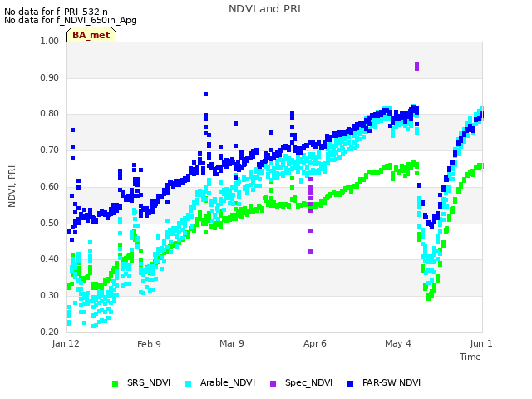Image resolution: width=532 pixels, height=399 pixels.
Task: Click the 'No data for f_PRI_532in' message
Action: (x=56, y=12)
